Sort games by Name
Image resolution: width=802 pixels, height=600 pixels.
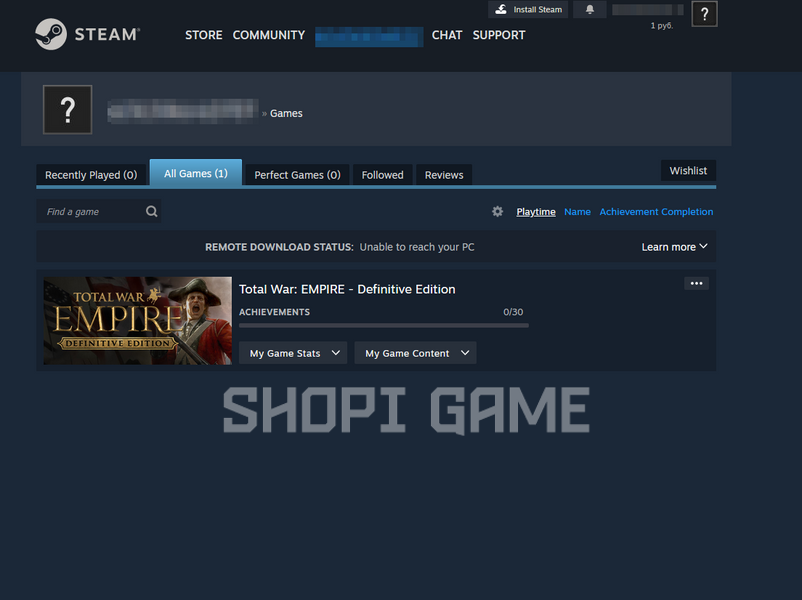577,212
